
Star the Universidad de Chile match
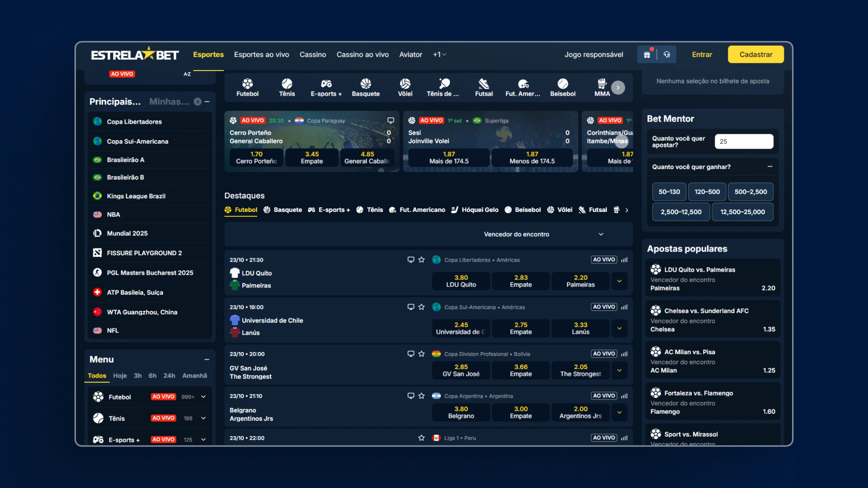click(x=421, y=307)
